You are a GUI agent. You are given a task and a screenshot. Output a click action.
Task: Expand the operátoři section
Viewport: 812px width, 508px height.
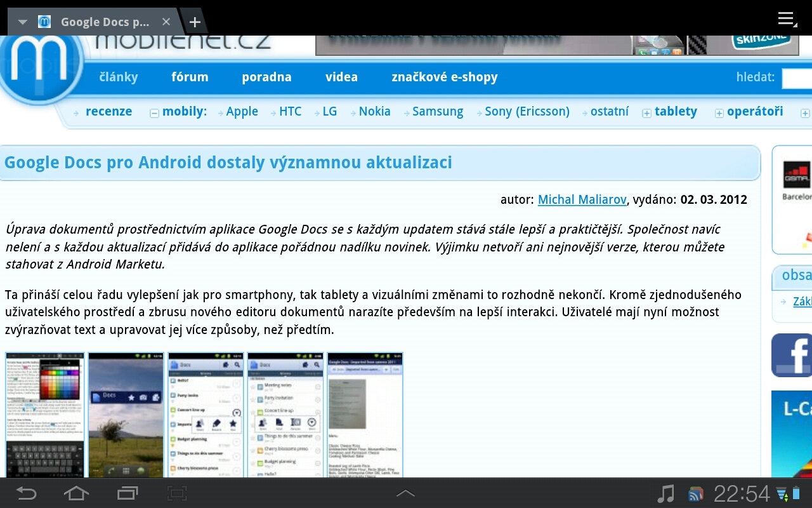coord(719,113)
